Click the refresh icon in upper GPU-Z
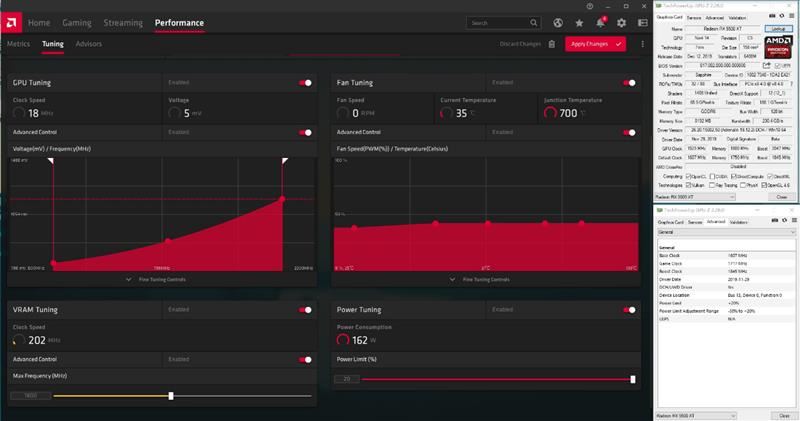The height and width of the screenshot is (421, 800). 782,16
